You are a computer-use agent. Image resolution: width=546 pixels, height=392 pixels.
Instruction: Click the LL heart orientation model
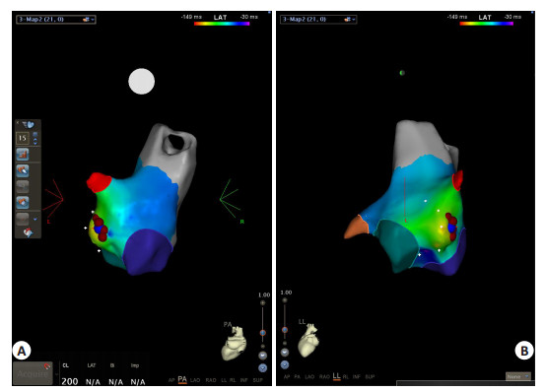[x=308, y=340]
